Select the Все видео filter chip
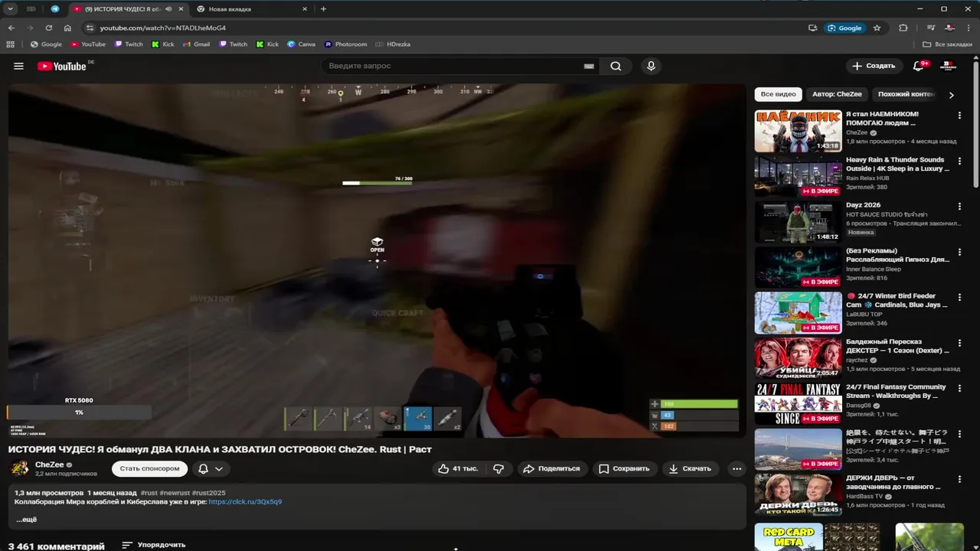980x551 pixels. point(778,94)
